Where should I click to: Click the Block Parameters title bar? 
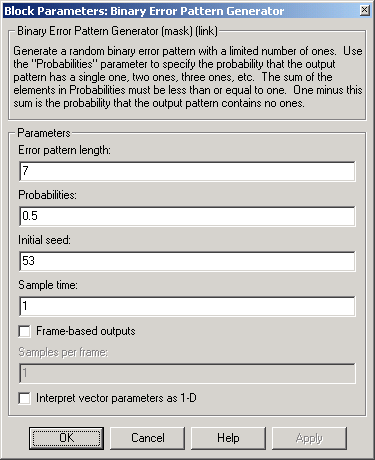[x=180, y=11]
